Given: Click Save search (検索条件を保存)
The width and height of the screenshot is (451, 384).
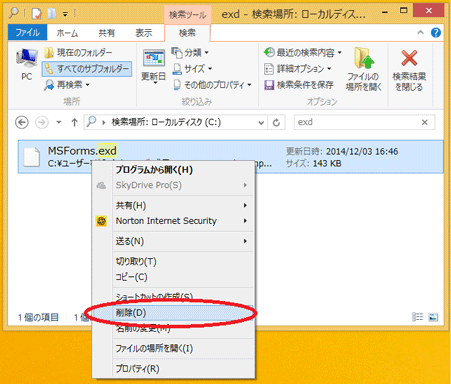Looking at the screenshot, I should pyautogui.click(x=299, y=85).
